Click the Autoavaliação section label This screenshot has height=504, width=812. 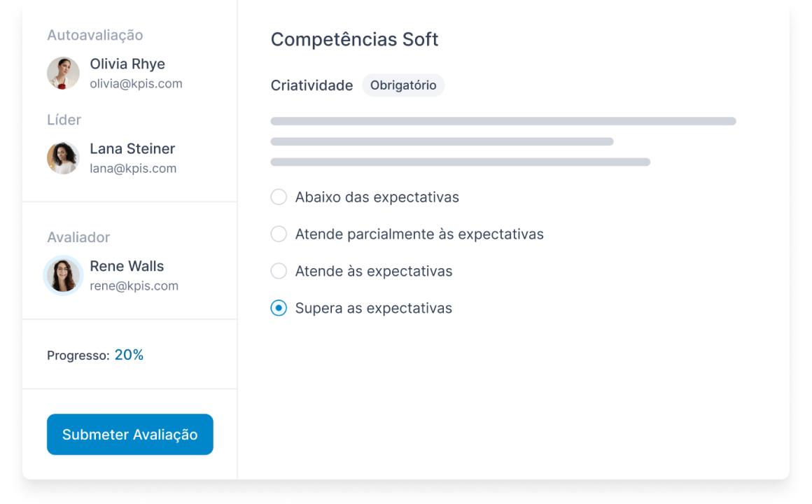pyautogui.click(x=94, y=35)
